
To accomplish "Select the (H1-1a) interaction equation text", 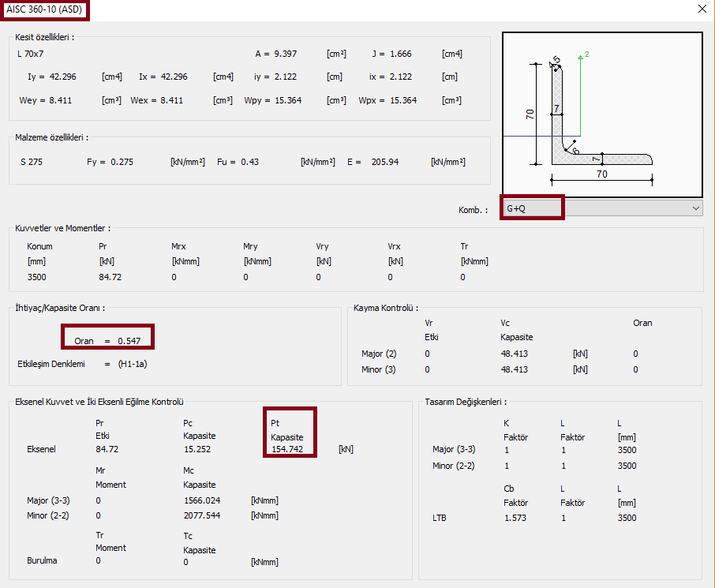I will tap(133, 364).
